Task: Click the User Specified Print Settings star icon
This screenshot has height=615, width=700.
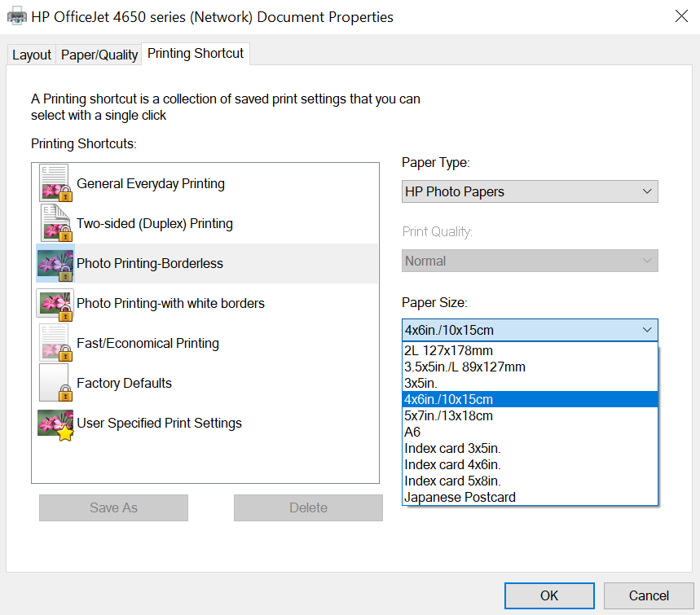Action: coord(55,424)
